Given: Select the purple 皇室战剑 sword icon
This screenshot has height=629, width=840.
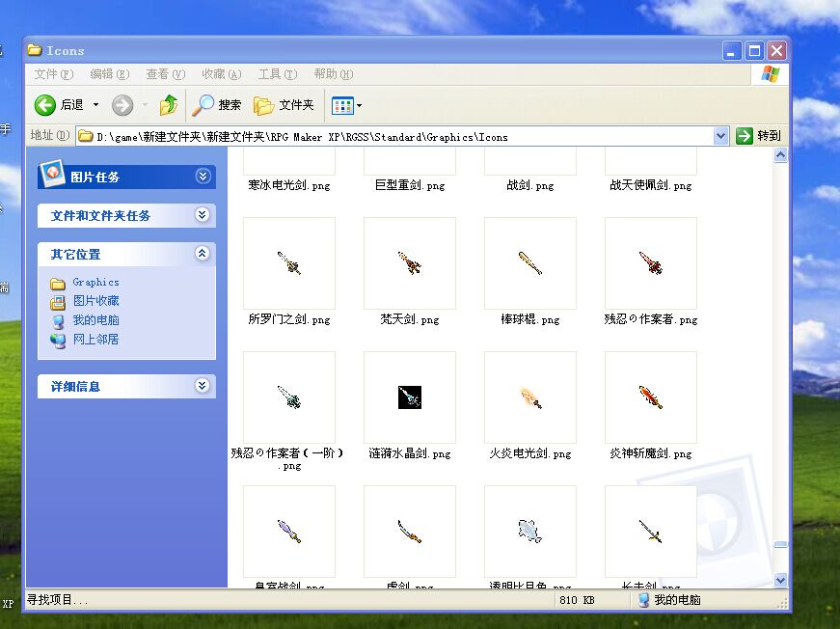Looking at the screenshot, I should 289,532.
